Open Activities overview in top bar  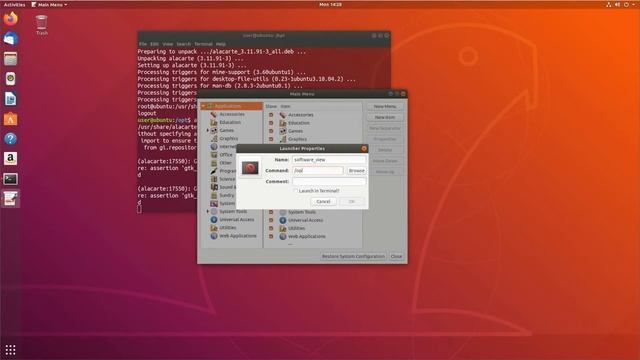pos(14,4)
